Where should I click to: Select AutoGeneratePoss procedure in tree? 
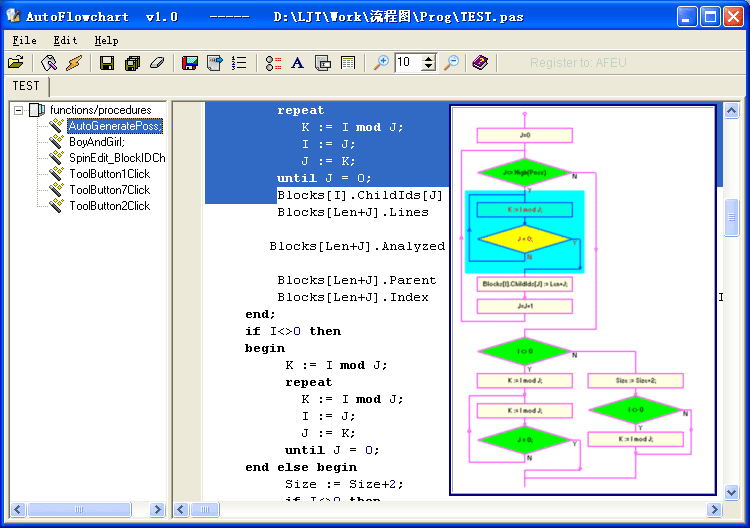click(x=115, y=126)
